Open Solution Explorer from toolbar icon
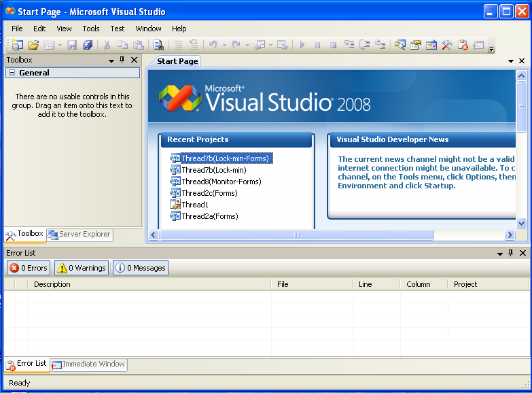This screenshot has width=532, height=393. pos(400,45)
